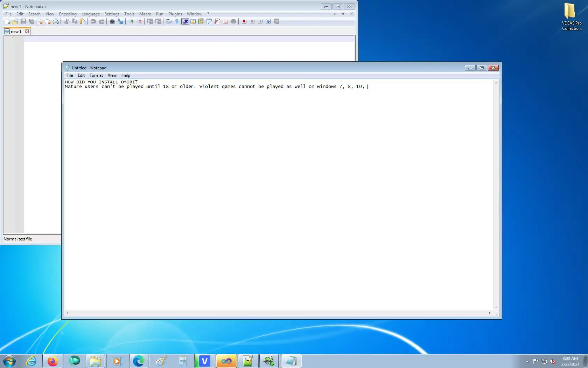Click the muted volume icon in system tray
The image size is (588, 368).
[x=553, y=361]
